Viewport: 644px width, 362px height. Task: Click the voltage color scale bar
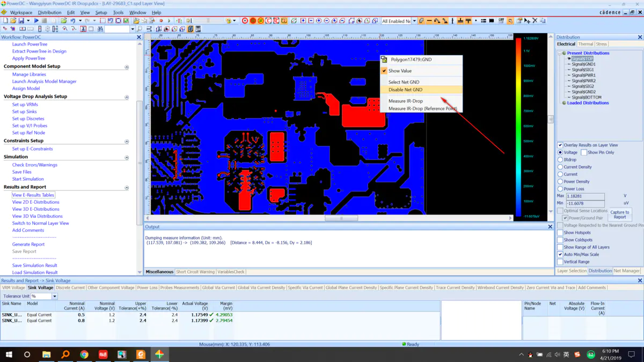(x=518, y=127)
